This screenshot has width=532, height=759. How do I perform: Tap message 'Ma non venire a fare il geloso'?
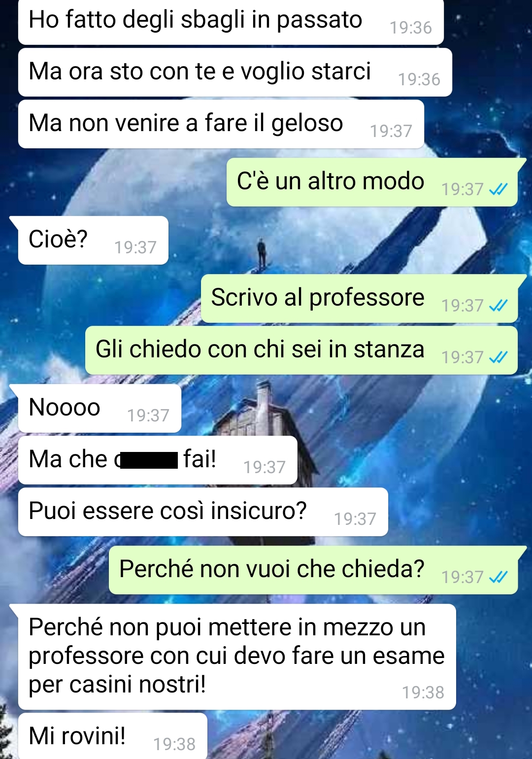pos(221,124)
